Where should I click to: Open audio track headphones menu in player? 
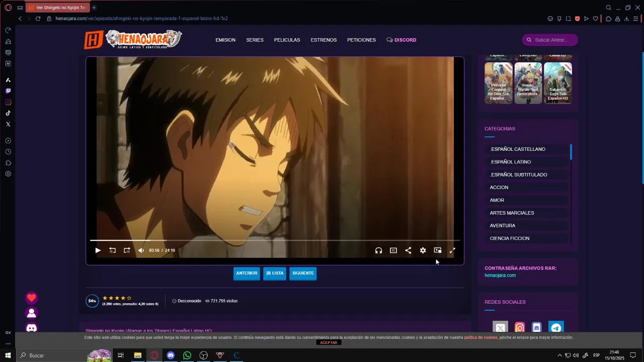[x=379, y=250]
